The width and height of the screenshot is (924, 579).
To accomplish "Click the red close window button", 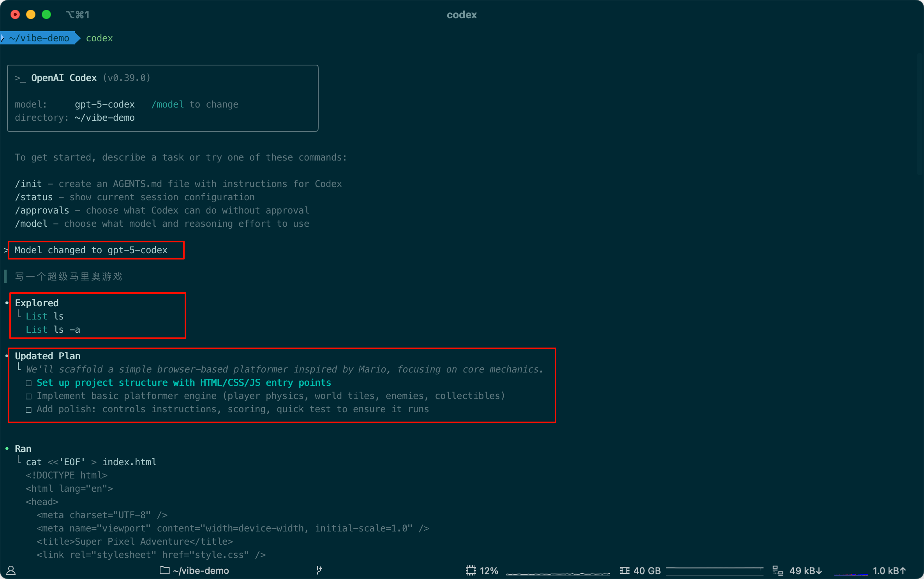I will [x=15, y=15].
